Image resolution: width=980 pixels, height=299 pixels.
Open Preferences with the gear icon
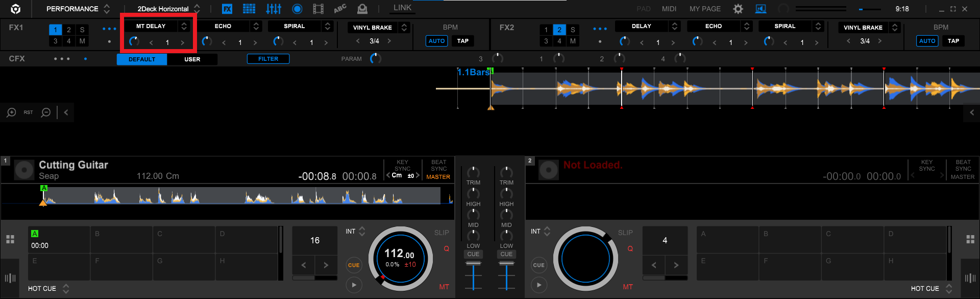[738, 9]
